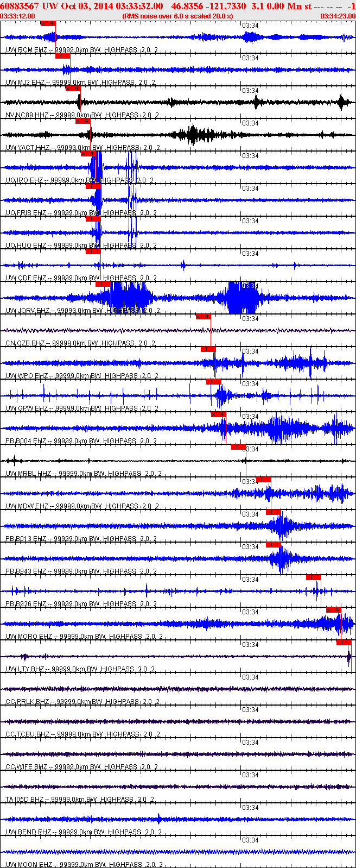Select the red pick marker on the B013 trace
This screenshot has height=868, width=356.
(x=274, y=512)
